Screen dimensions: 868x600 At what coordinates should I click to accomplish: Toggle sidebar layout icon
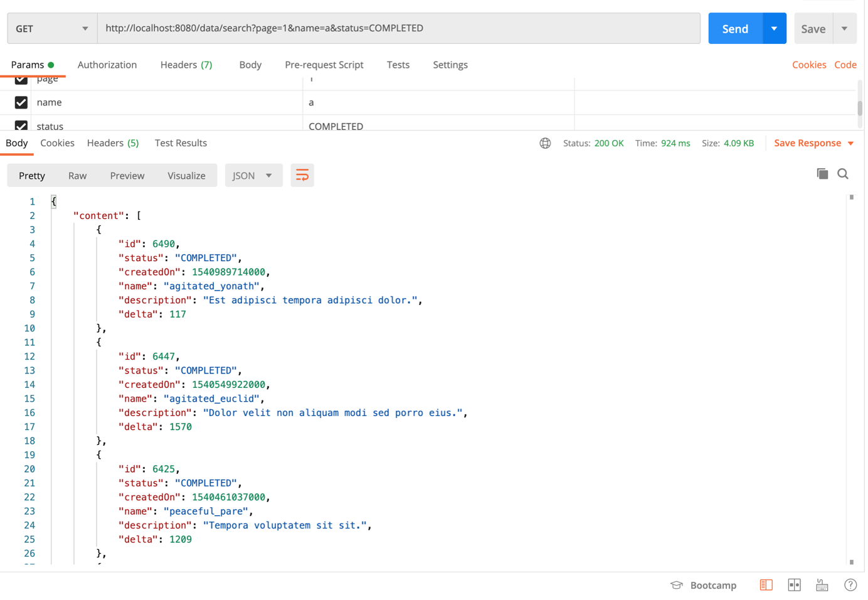(x=766, y=585)
